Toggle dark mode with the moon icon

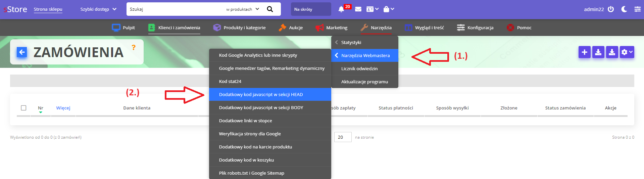point(624,9)
